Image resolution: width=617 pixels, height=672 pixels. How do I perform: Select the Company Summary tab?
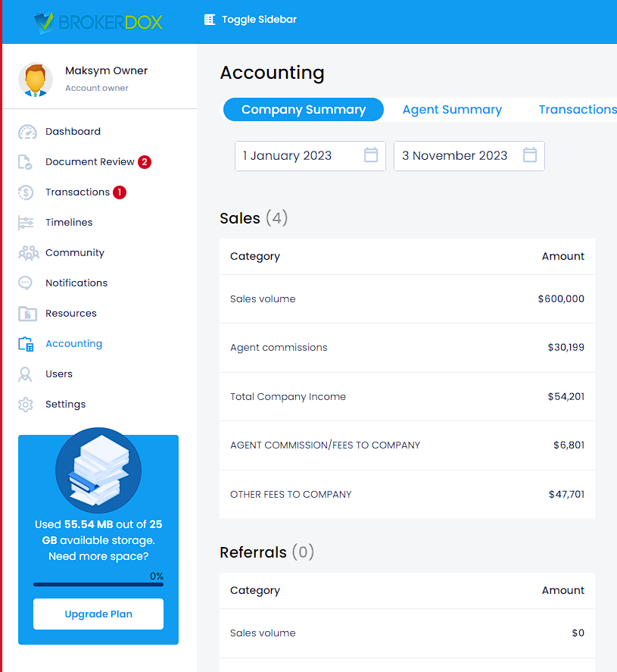pyautogui.click(x=304, y=110)
